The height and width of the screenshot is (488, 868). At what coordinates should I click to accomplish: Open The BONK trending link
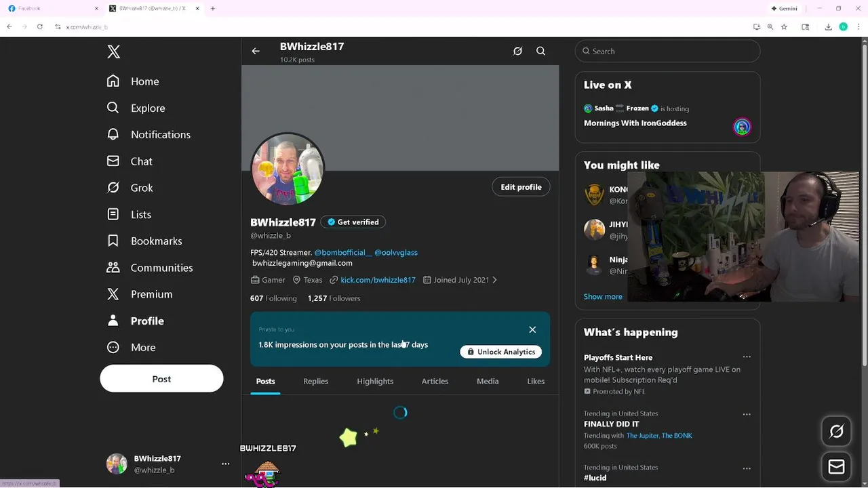click(677, 436)
